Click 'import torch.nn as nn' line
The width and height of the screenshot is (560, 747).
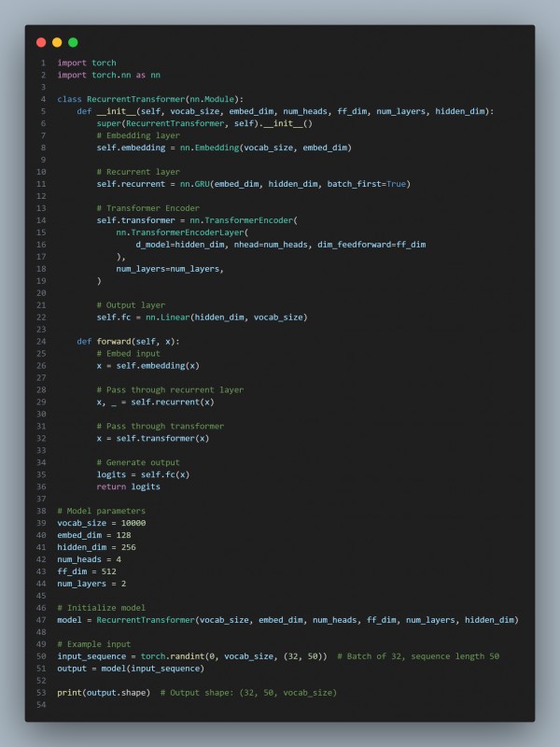click(x=108, y=75)
